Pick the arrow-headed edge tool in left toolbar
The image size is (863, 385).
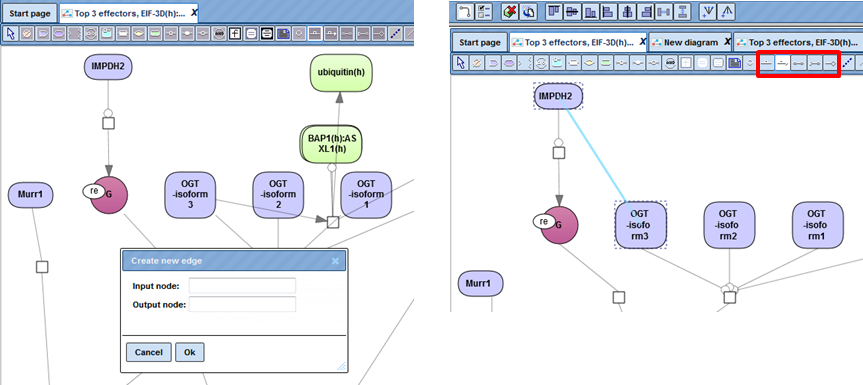(331, 34)
